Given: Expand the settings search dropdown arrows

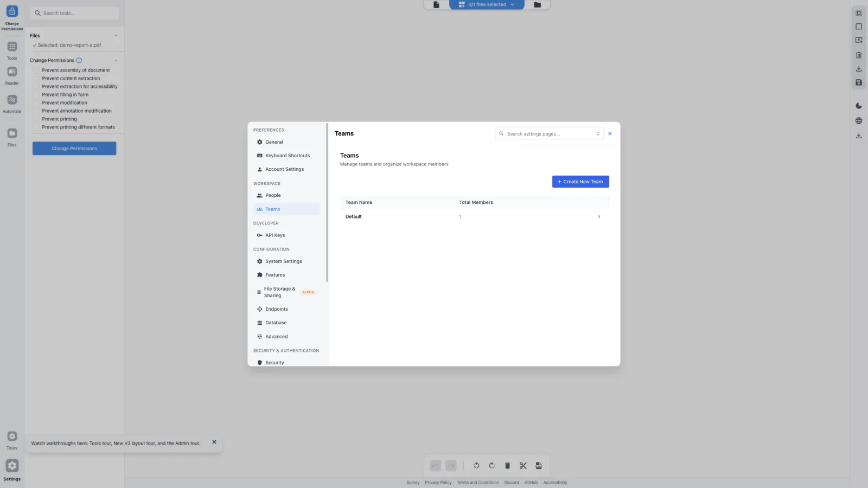Looking at the screenshot, I should coord(598,133).
